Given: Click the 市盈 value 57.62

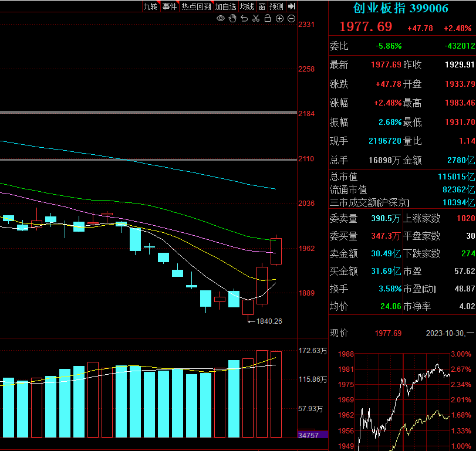Looking at the screenshot, I should (464, 271).
